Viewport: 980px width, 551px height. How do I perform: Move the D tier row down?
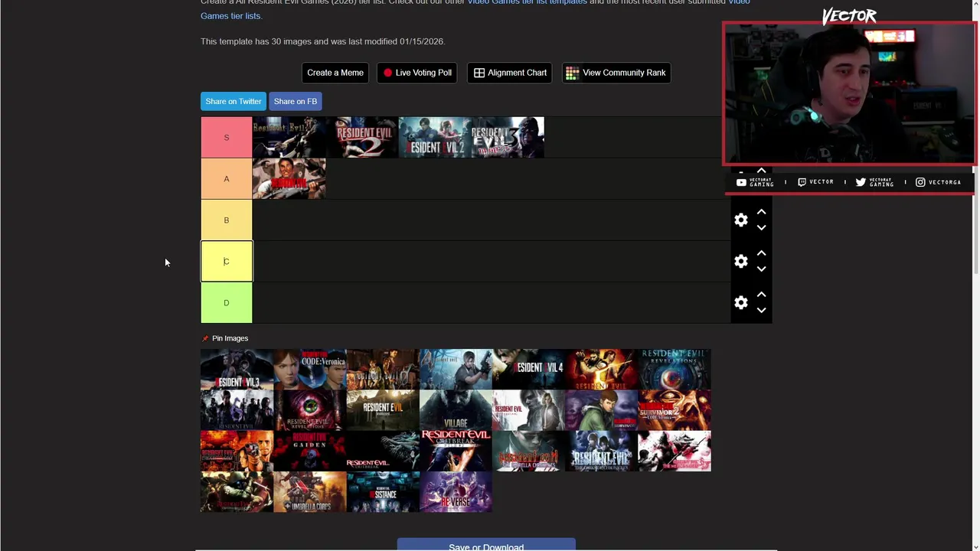(x=761, y=310)
